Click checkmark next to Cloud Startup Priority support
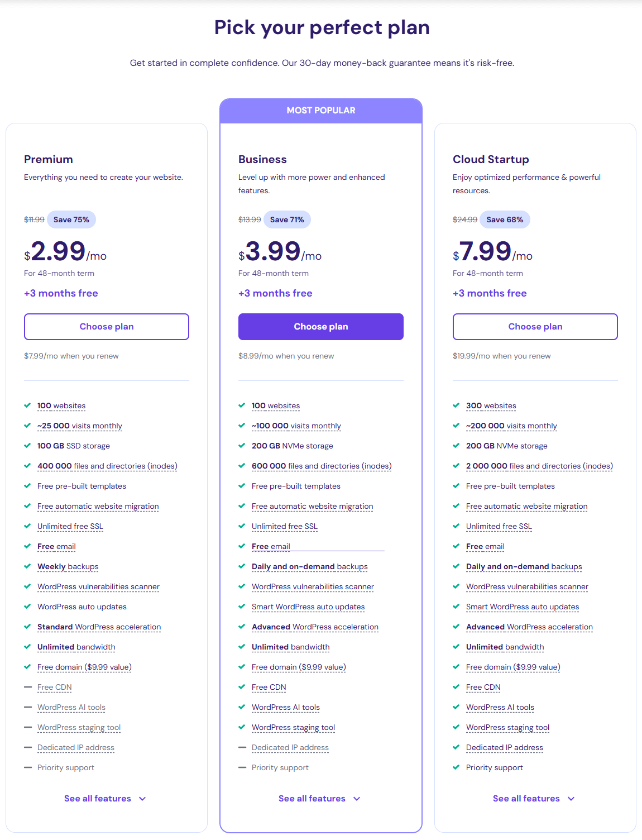642x840 pixels. coord(456,767)
